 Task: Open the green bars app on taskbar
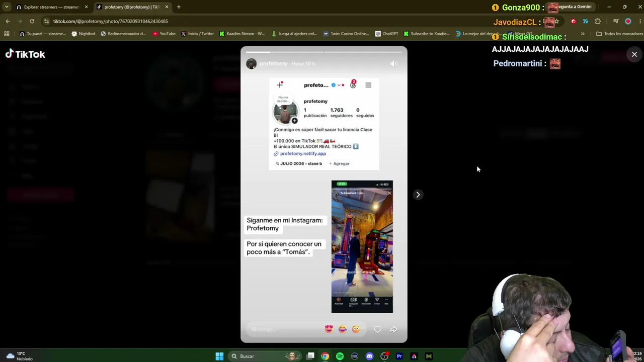[429, 356]
